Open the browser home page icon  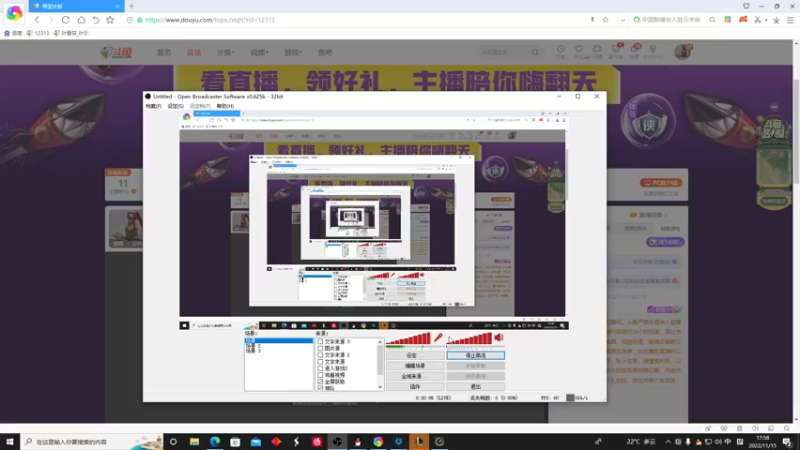coord(81,20)
